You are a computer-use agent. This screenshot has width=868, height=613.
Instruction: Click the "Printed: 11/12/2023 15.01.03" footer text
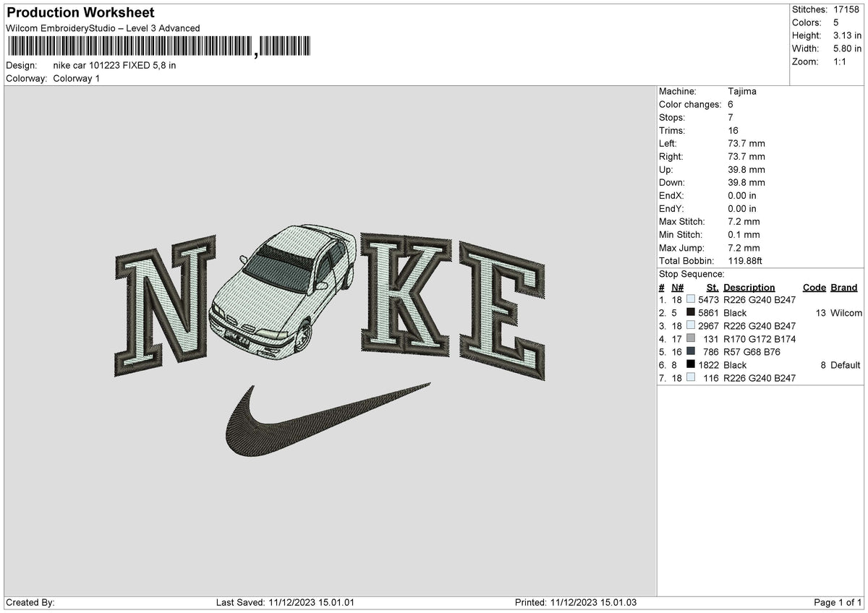[576, 603]
